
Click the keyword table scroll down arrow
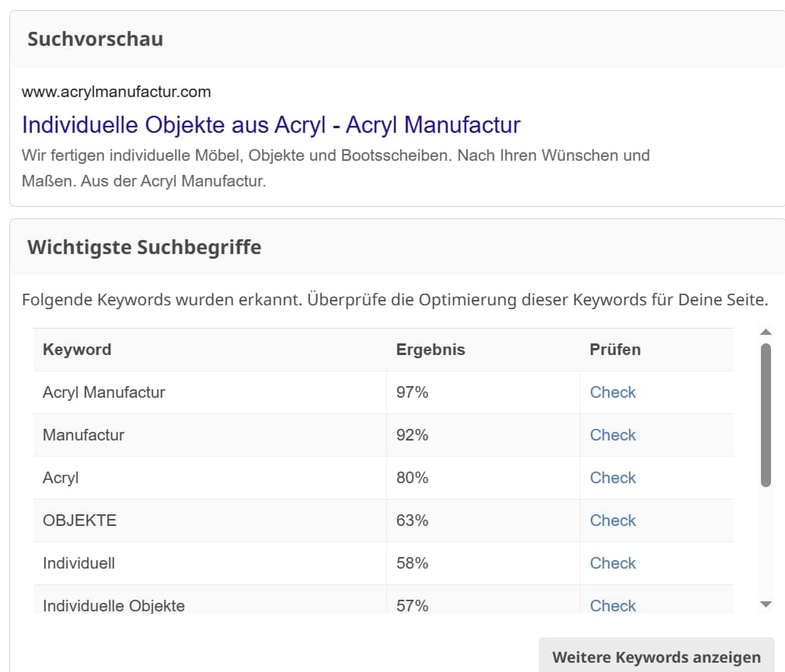pyautogui.click(x=766, y=604)
